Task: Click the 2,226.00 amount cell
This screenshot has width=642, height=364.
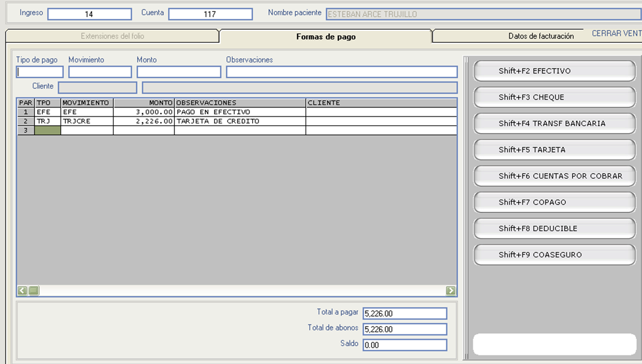Action: coord(144,121)
